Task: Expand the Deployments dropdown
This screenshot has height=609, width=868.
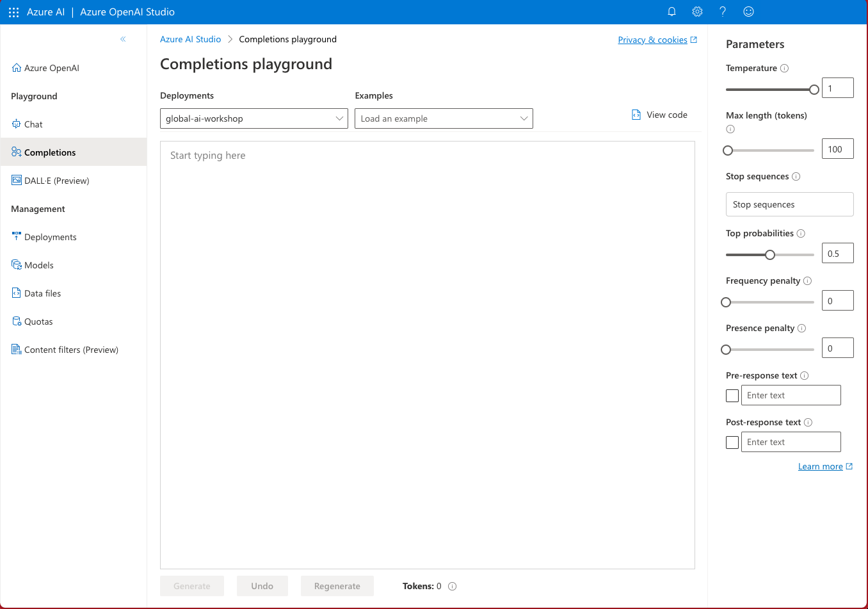Action: [x=253, y=118]
